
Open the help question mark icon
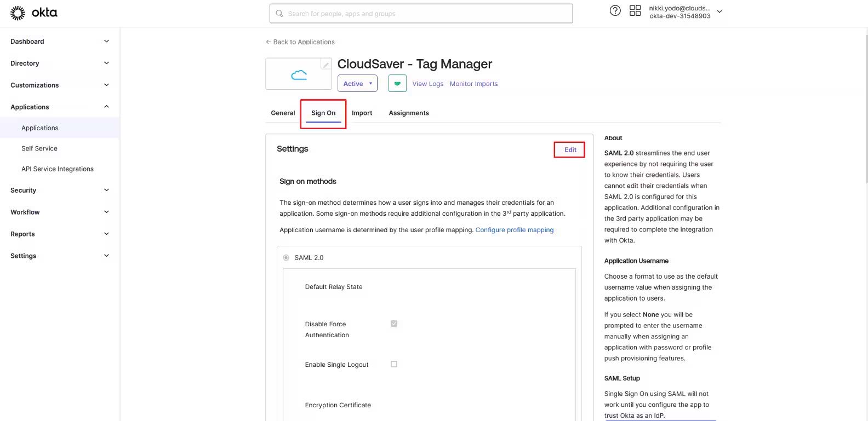click(x=615, y=11)
